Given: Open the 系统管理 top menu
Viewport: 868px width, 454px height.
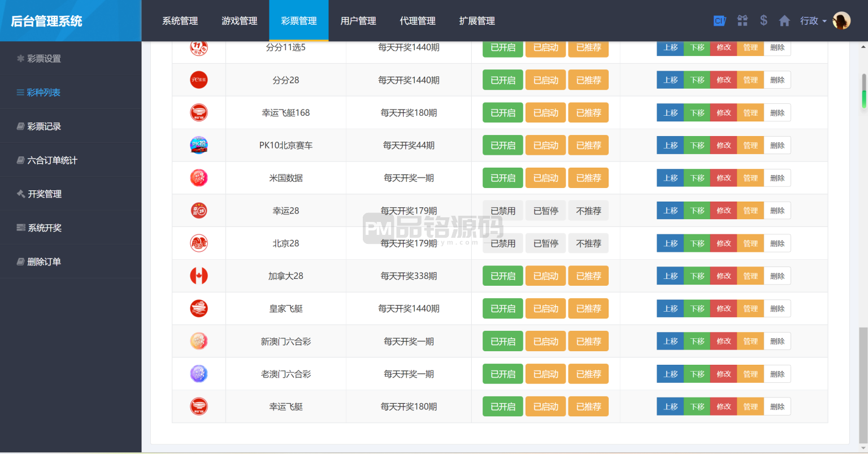Looking at the screenshot, I should (x=180, y=21).
